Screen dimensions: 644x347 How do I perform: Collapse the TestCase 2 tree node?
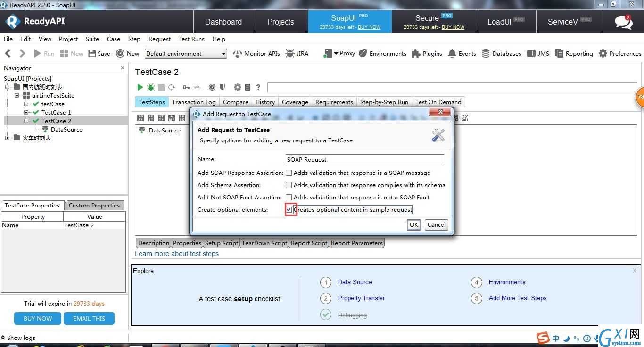pos(26,121)
